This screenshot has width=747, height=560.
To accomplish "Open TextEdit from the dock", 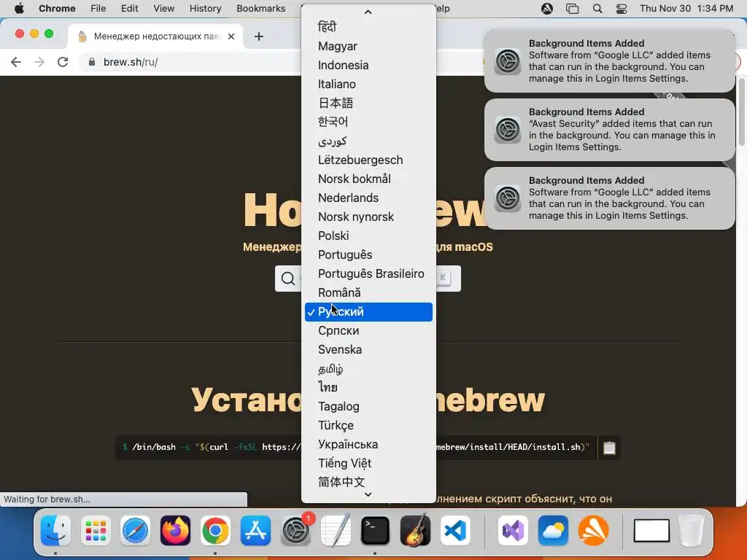I will point(336,530).
